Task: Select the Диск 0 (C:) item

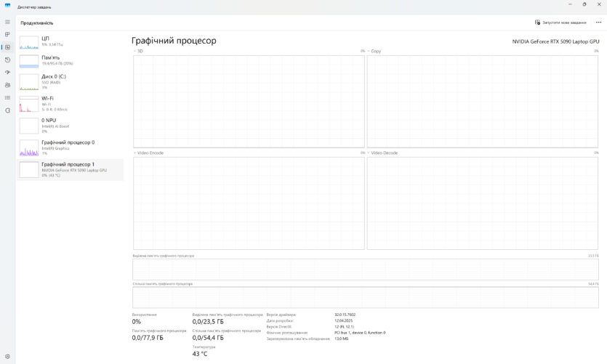Action: pos(70,81)
